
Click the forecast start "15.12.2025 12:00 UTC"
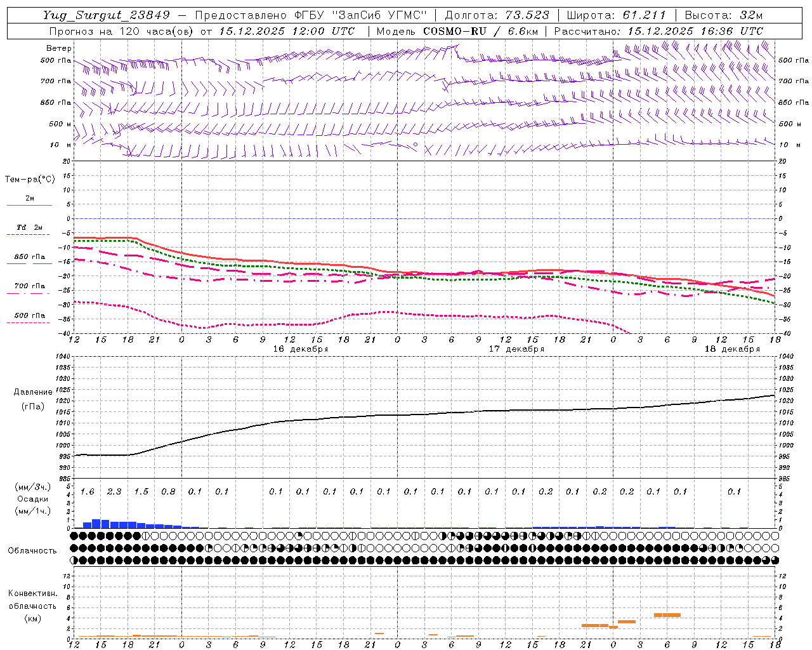coord(287,31)
